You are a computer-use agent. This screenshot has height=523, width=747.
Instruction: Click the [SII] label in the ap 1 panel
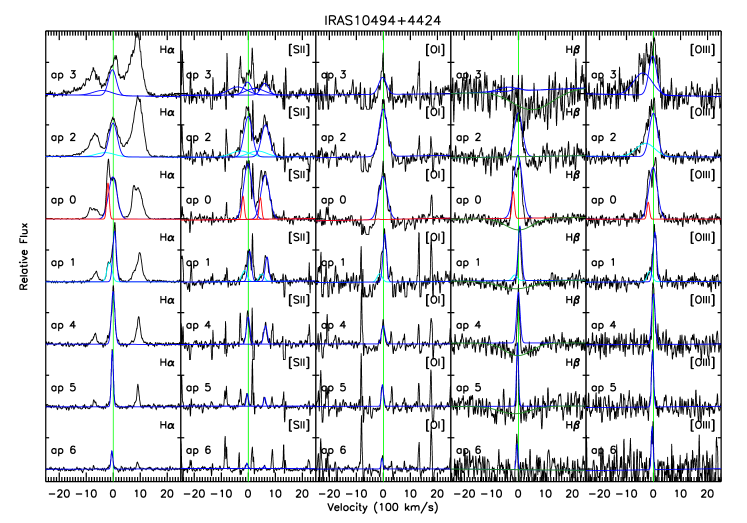click(299, 237)
